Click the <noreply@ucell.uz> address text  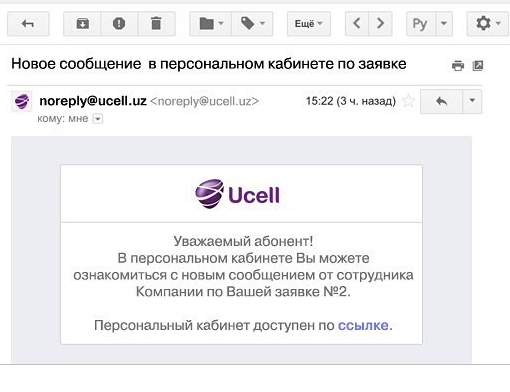pyautogui.click(x=204, y=101)
